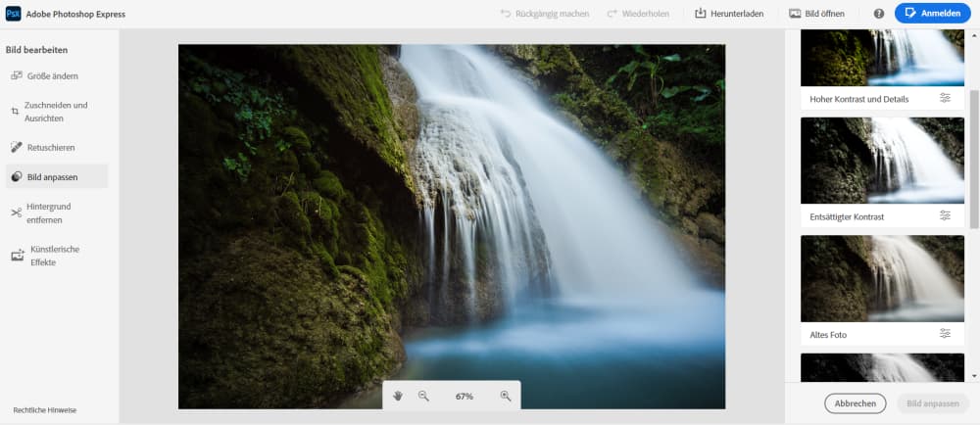The height and width of the screenshot is (425, 980).
Task: Select Retuschieren in the sidebar
Action: 57,147
